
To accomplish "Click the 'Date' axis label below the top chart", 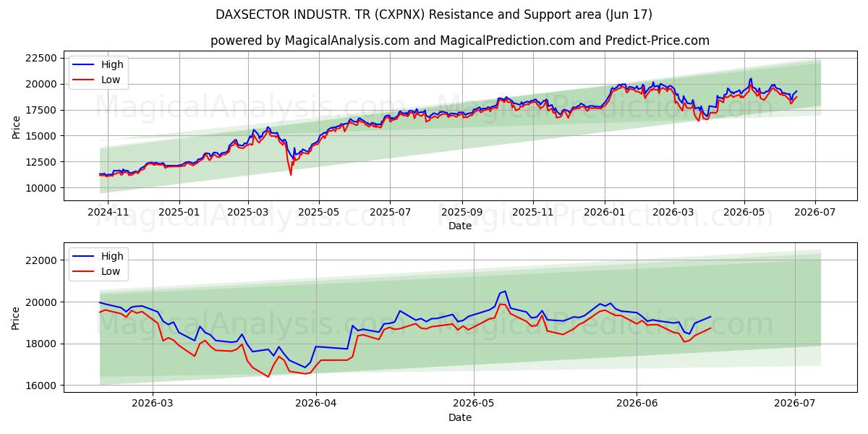I will [x=460, y=226].
